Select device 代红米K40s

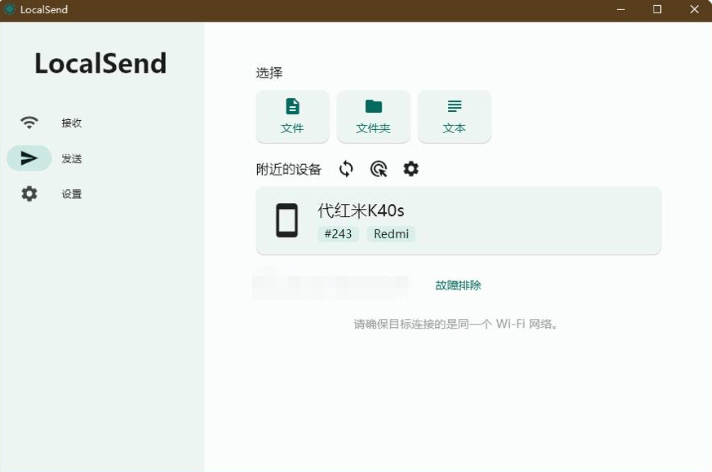[459, 220]
